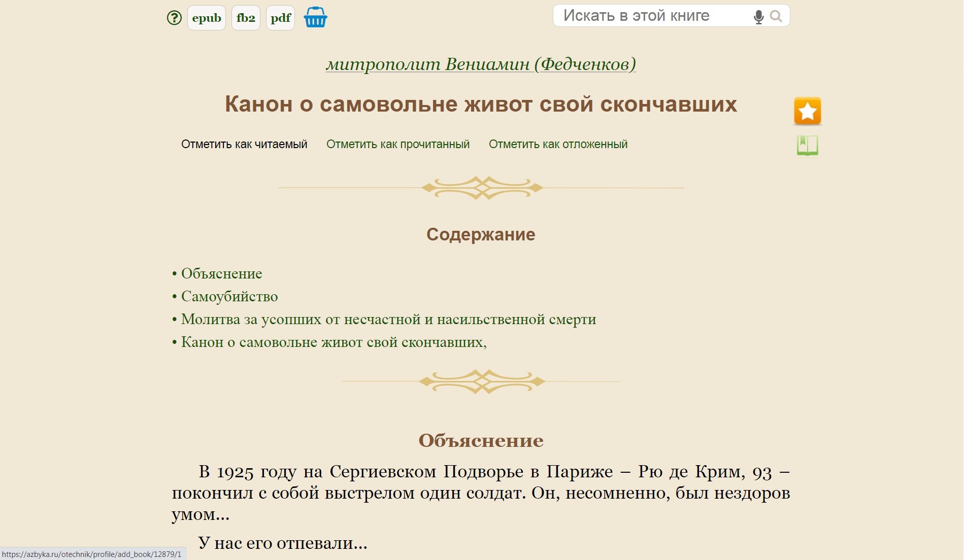Viewport: 964px width, 560px height.
Task: Select 'Отметить как читаемый'
Action: pos(244,145)
